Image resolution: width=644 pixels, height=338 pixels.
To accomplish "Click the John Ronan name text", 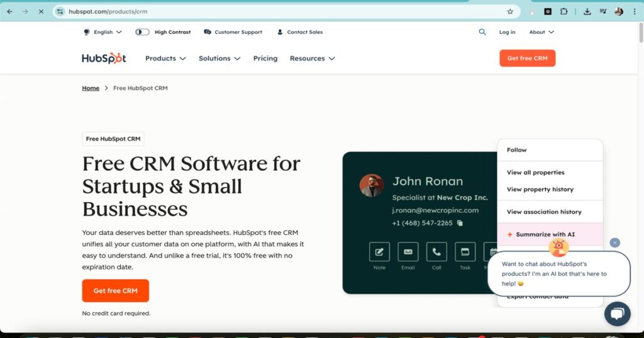I will click(428, 182).
